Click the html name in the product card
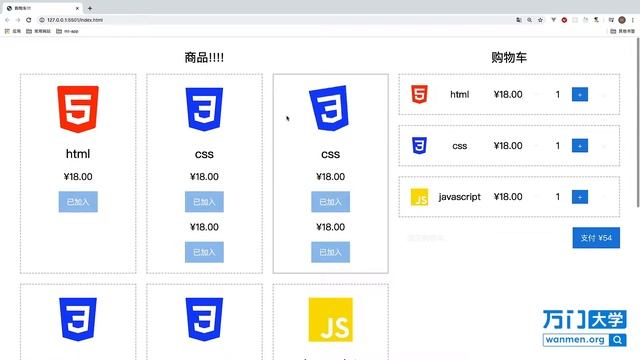The width and height of the screenshot is (640, 360). pyautogui.click(x=78, y=154)
